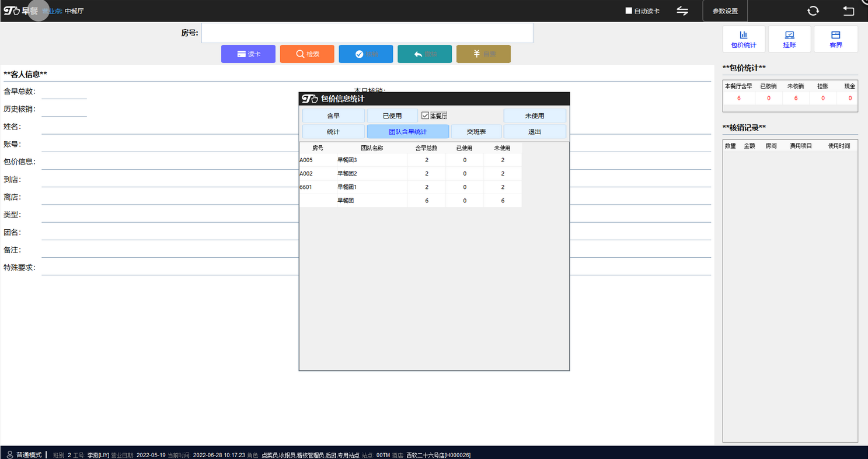
Task: Switch to the 团队含早统计 tab
Action: 407,132
